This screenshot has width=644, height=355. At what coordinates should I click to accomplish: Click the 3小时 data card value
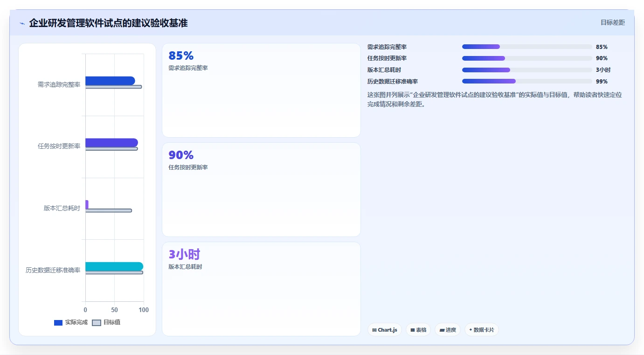[184, 254]
